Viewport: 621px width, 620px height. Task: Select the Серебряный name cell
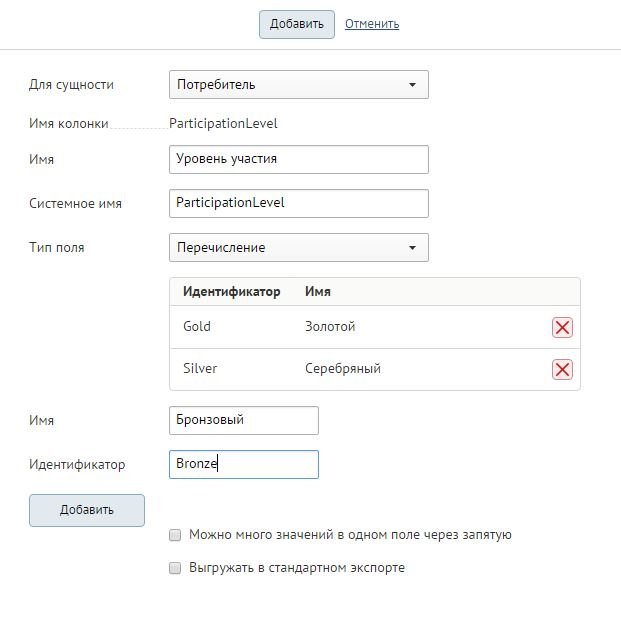pos(343,368)
